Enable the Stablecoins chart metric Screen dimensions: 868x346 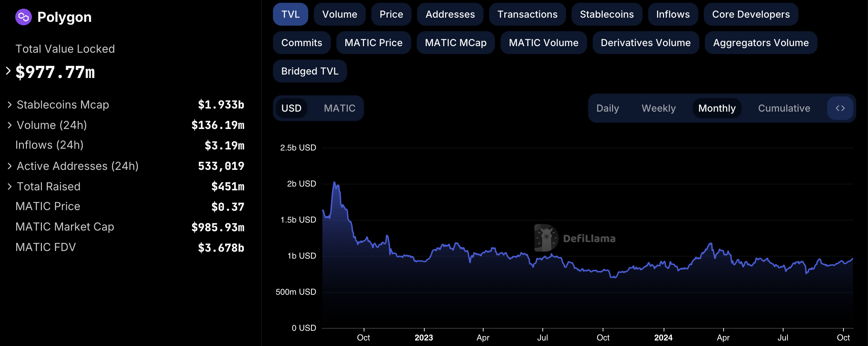(x=606, y=14)
